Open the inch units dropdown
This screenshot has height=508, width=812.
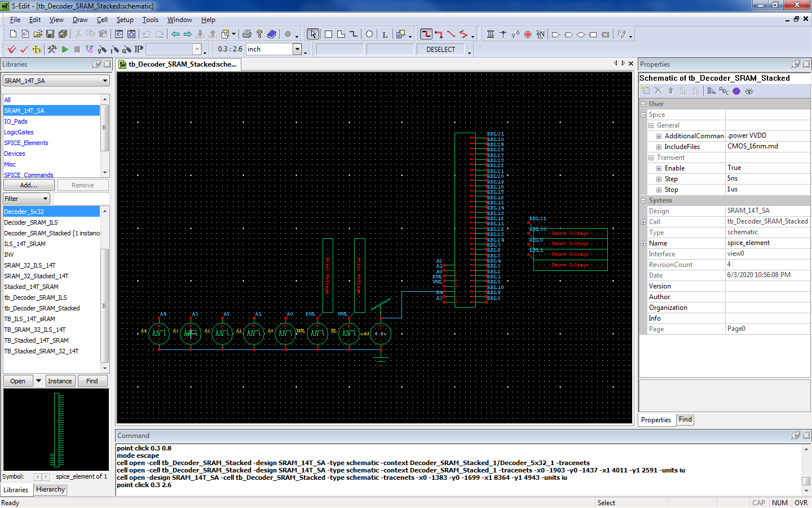[297, 50]
